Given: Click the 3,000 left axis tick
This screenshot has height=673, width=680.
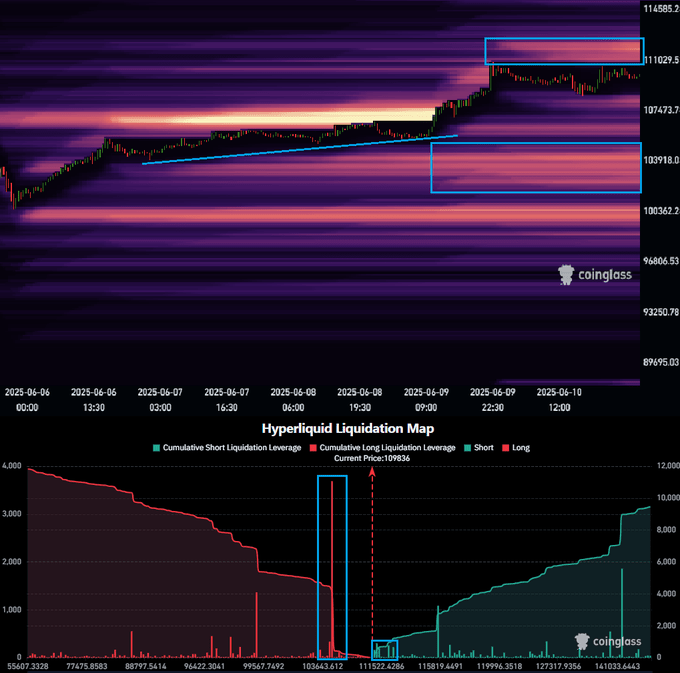Looking at the screenshot, I should coord(12,514).
